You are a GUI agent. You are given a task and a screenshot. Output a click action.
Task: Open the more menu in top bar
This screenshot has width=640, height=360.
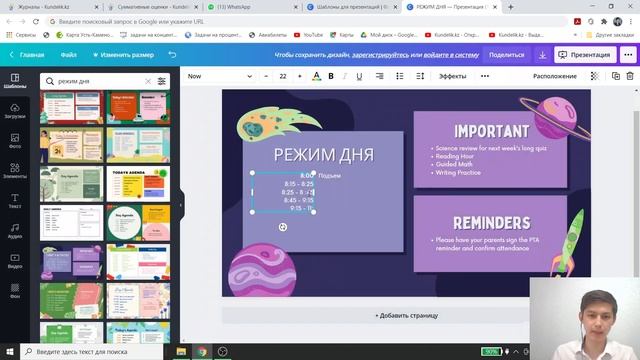click(x=628, y=55)
